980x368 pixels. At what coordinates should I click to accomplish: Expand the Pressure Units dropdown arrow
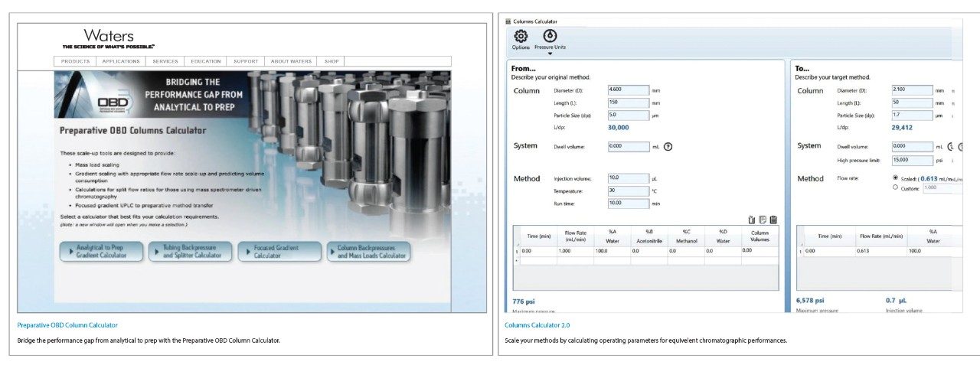pos(550,54)
